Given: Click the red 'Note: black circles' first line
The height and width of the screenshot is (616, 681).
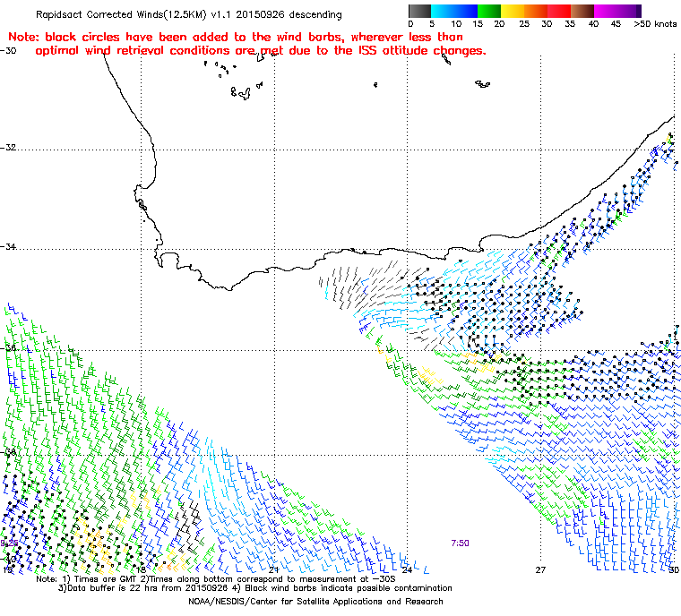Looking at the screenshot, I should (236, 37).
